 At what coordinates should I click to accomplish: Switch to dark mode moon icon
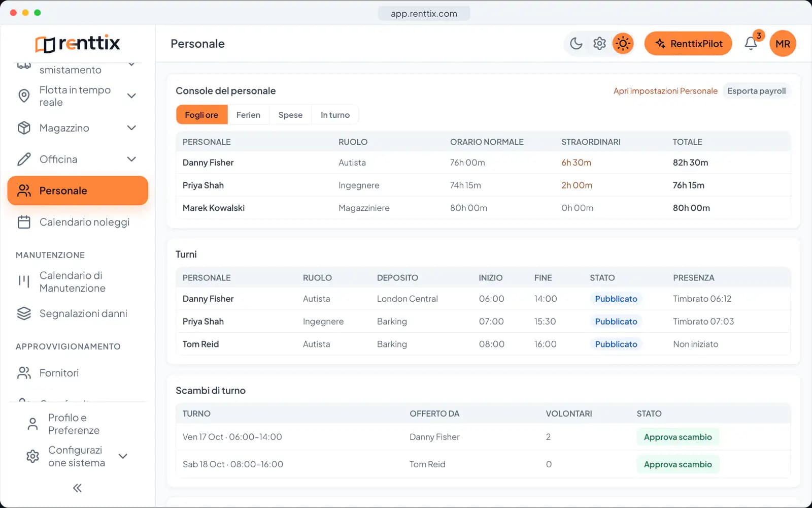[x=576, y=44]
